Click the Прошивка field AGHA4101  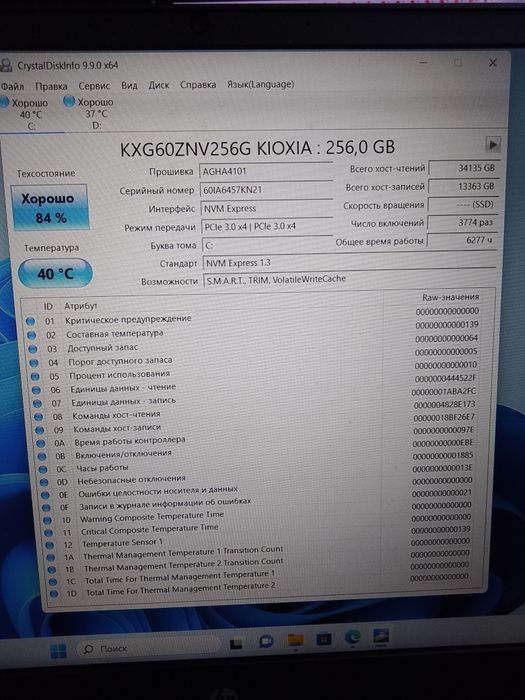(266, 171)
